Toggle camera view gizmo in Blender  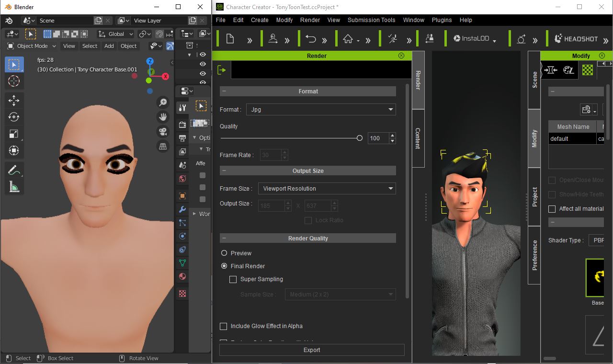pos(163,132)
